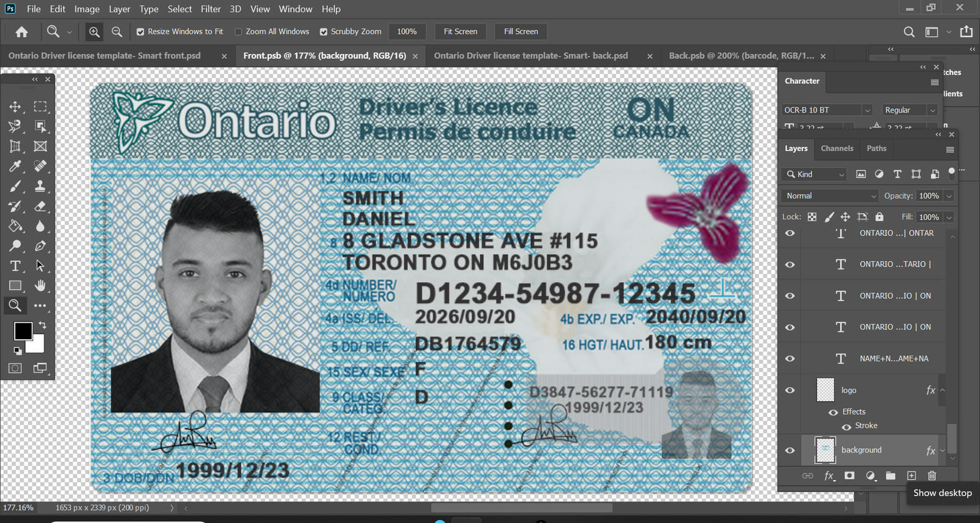Select the Horizontal Type tool
The width and height of the screenshot is (980, 523).
(15, 266)
